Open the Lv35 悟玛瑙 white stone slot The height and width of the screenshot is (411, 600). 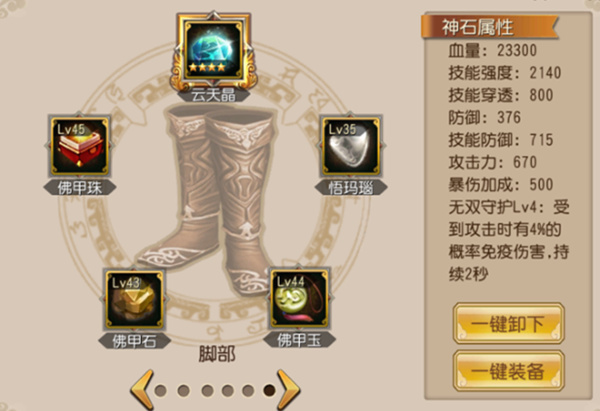tap(351, 146)
